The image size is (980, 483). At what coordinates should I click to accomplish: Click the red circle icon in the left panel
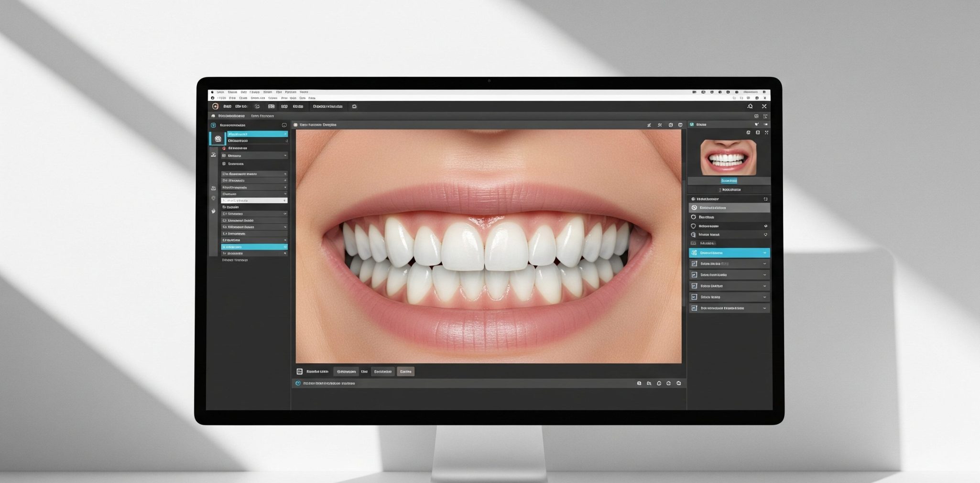pyautogui.click(x=224, y=148)
